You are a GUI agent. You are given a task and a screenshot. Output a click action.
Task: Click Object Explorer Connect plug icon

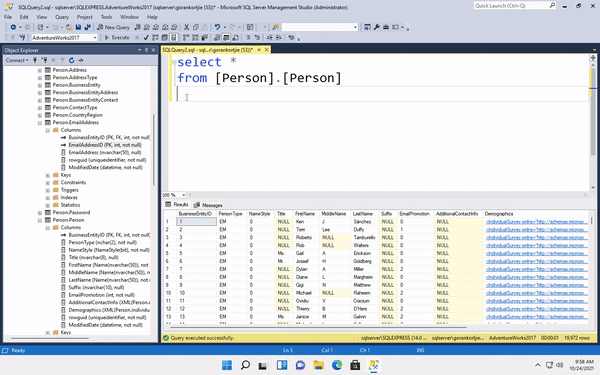tap(35, 60)
